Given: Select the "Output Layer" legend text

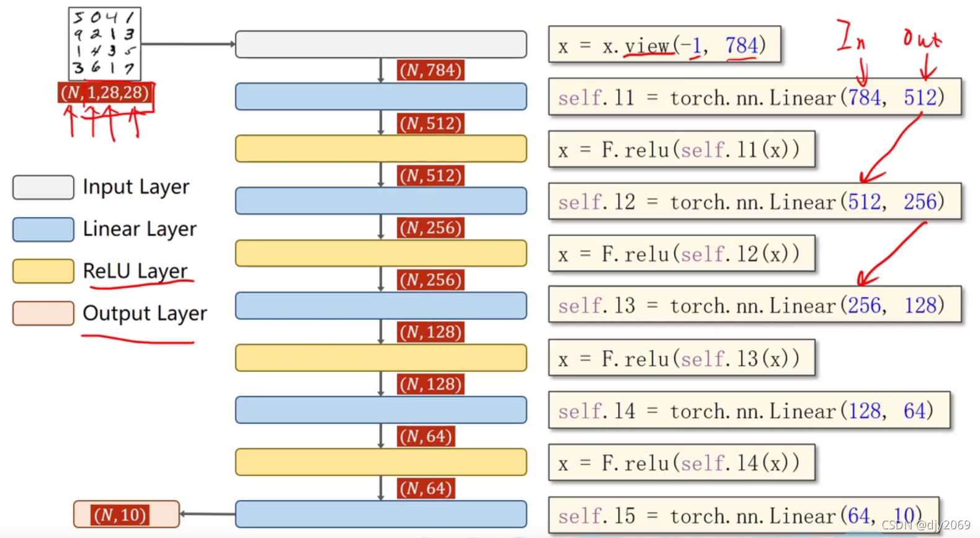Looking at the screenshot, I should click(145, 313).
